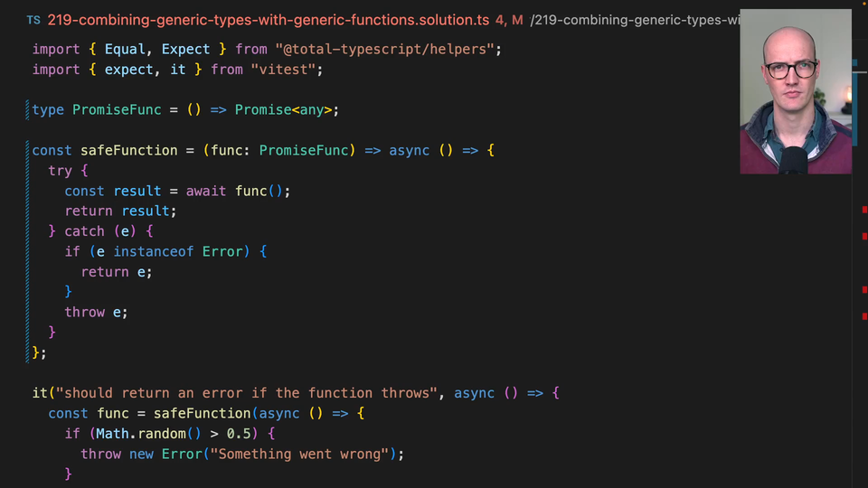Jump to the topmost red error marker in the scrollbar
The width and height of the screenshot is (868, 488).
point(865,210)
